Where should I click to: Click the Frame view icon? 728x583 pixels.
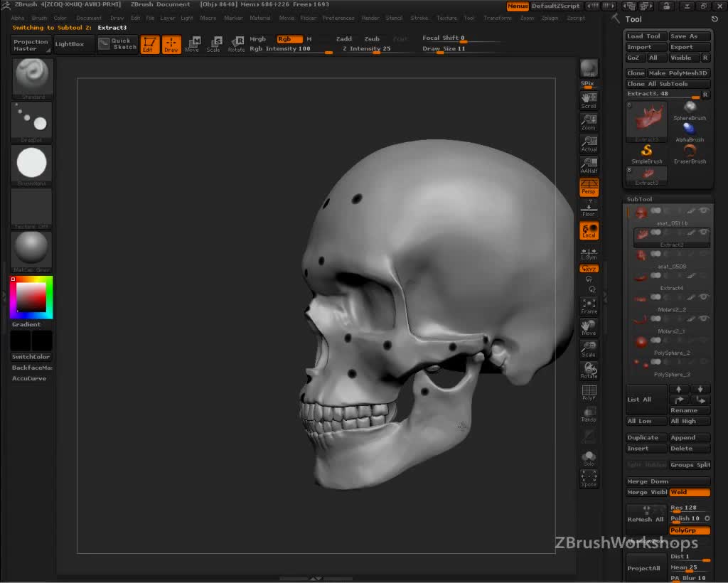[x=589, y=306]
